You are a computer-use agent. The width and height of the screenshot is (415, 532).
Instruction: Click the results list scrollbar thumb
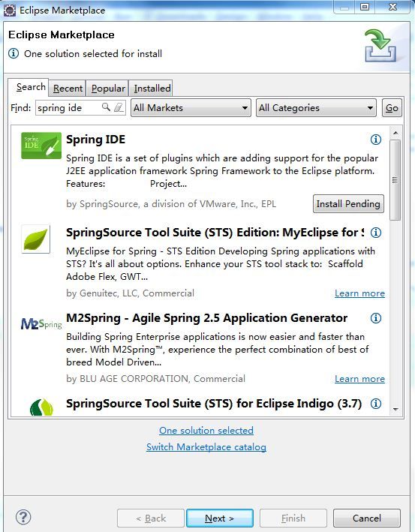(x=395, y=180)
